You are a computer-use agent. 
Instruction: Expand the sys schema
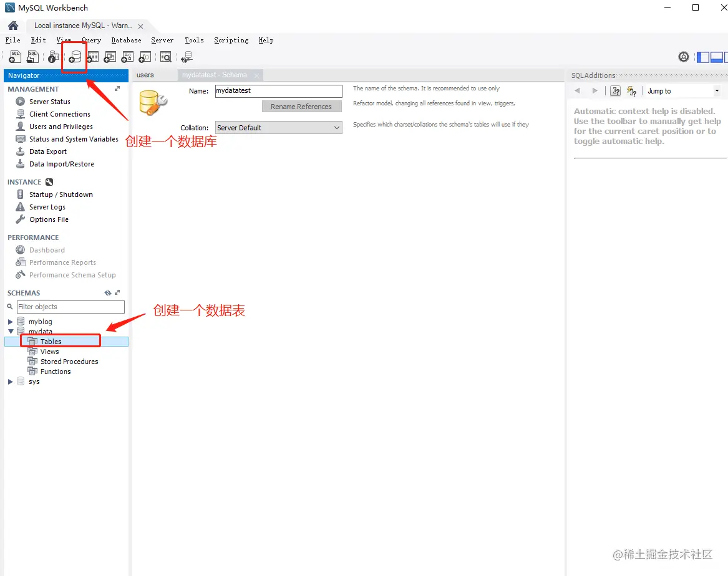10,382
